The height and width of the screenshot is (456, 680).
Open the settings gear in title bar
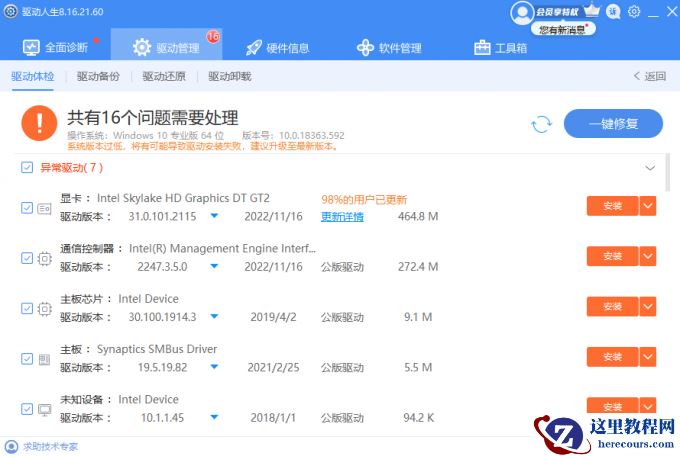[x=634, y=11]
